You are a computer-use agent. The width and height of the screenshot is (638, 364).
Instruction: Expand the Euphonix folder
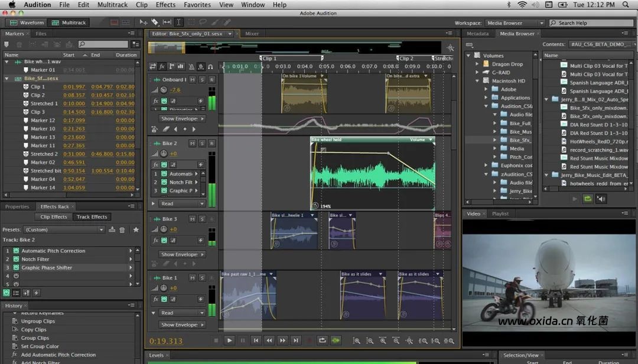(x=486, y=165)
